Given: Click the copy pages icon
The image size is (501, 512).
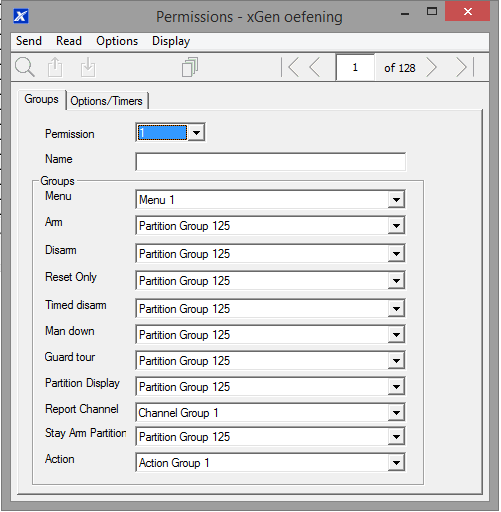Looking at the screenshot, I should point(190,67).
